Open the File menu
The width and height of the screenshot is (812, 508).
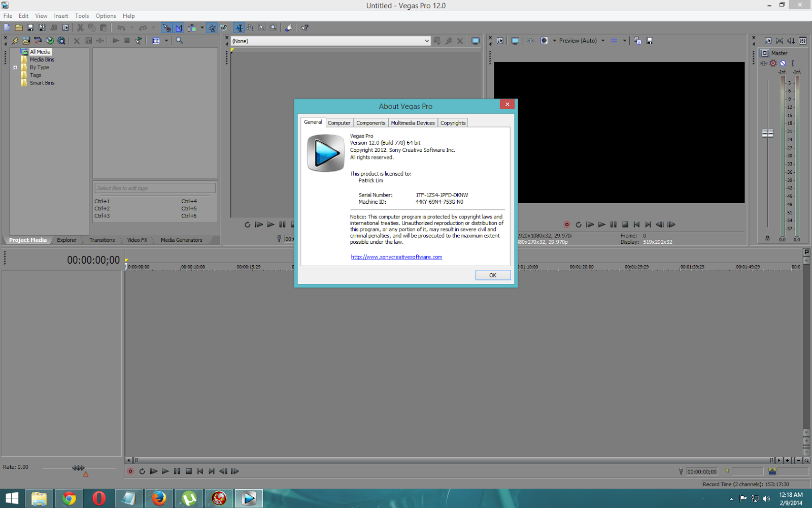click(x=8, y=16)
